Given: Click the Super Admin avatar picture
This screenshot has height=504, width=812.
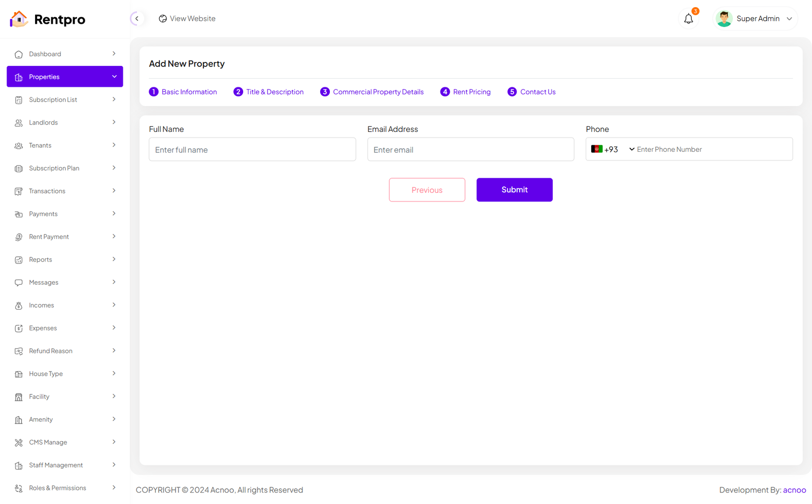Looking at the screenshot, I should click(x=724, y=19).
